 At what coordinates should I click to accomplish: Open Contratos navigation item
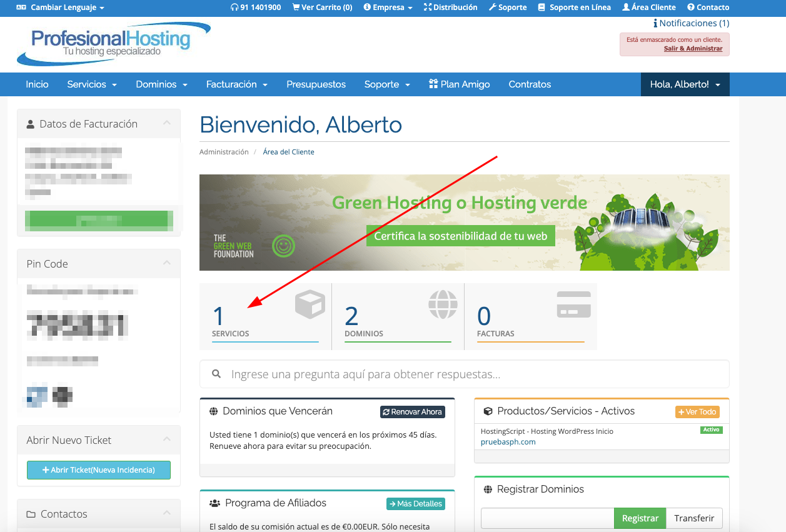(530, 84)
